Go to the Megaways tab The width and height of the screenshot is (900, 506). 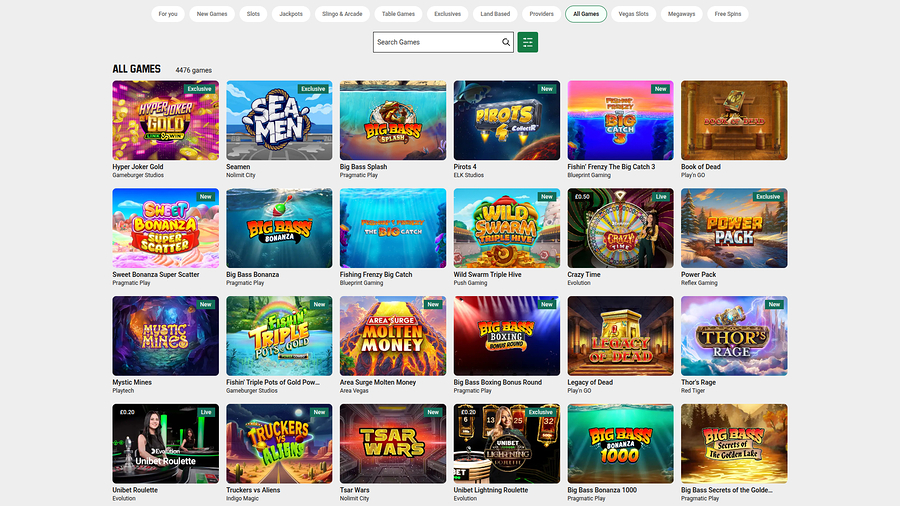coord(681,14)
